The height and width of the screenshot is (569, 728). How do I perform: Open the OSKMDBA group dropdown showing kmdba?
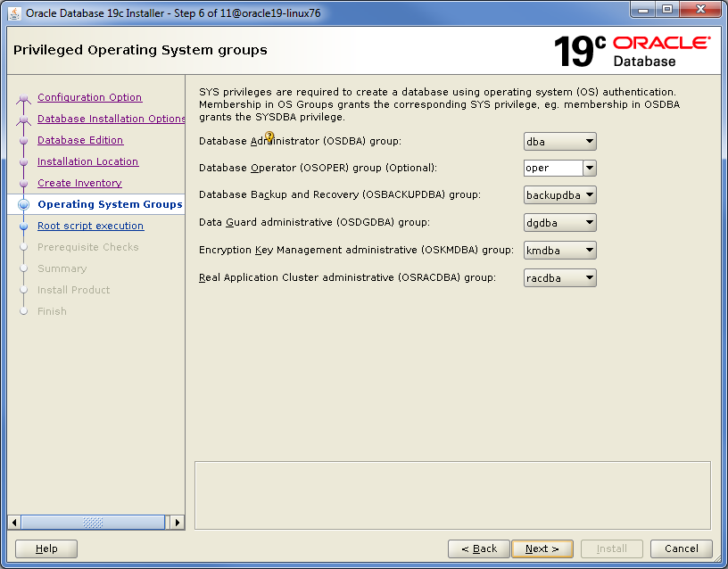click(x=559, y=251)
